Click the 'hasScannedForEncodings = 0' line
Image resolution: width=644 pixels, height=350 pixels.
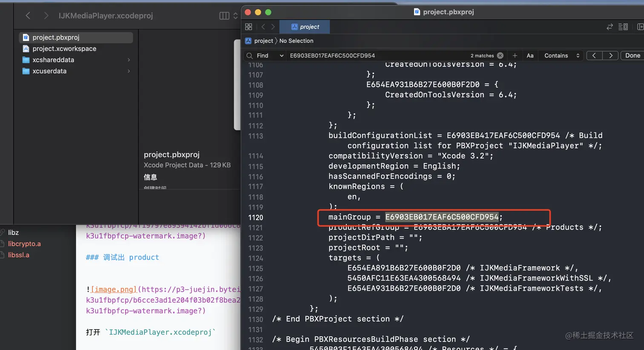point(392,177)
